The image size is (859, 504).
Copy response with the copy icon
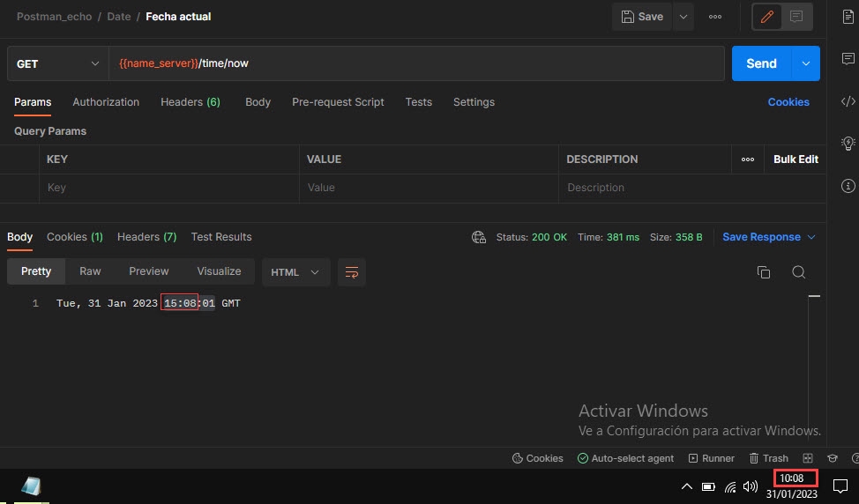pos(764,272)
